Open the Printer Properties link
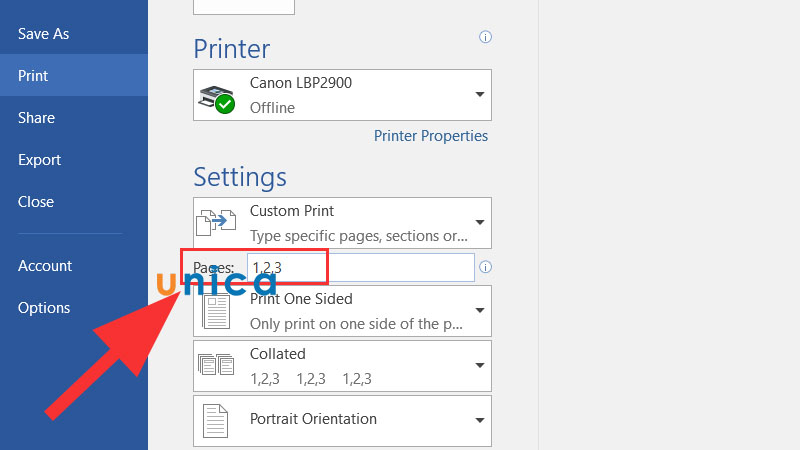800x450 pixels. click(x=431, y=136)
